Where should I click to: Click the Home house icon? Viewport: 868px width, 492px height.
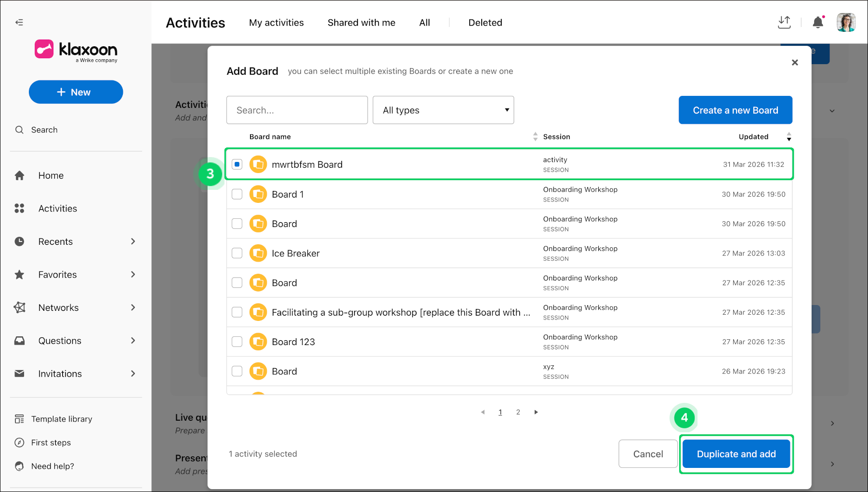[19, 175]
